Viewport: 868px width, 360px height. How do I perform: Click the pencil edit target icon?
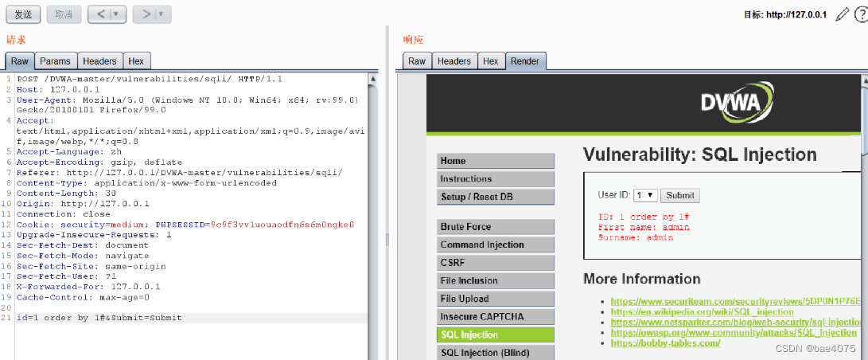point(842,15)
